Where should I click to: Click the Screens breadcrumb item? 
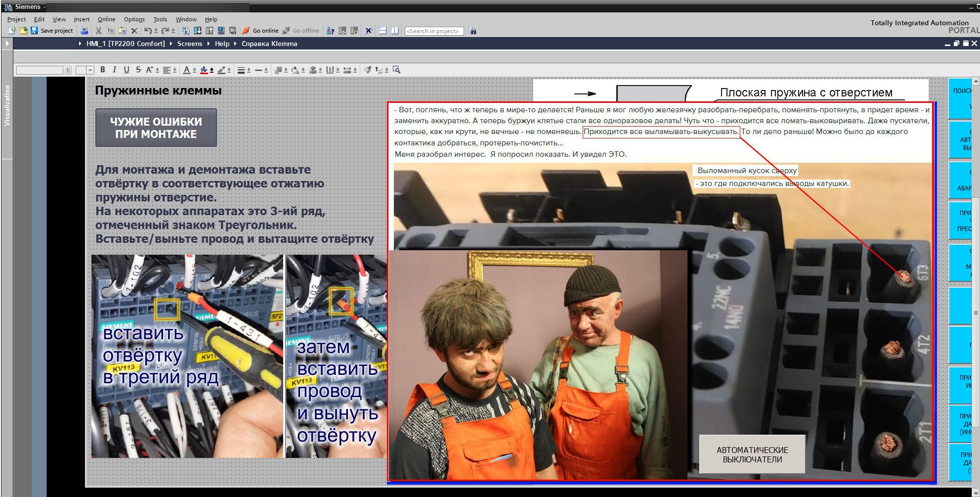[x=190, y=44]
